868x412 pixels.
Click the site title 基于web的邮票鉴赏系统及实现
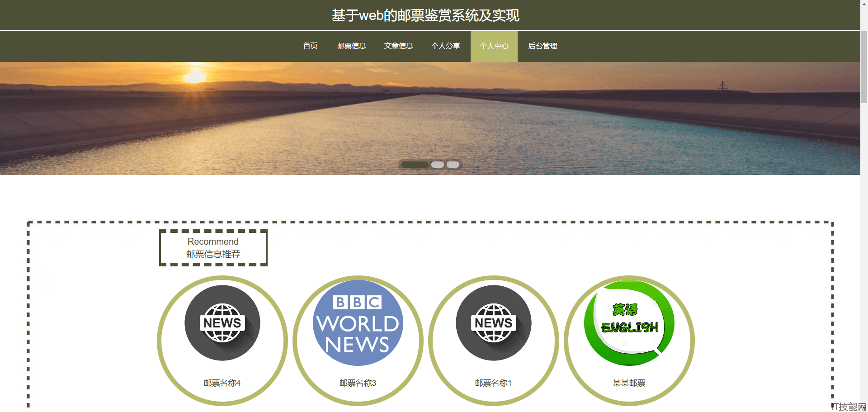(x=425, y=15)
